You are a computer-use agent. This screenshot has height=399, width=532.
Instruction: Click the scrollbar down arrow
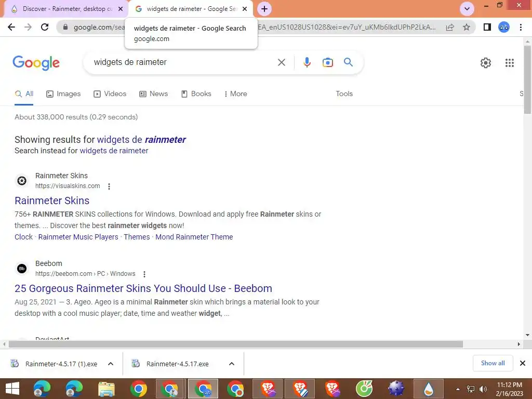coord(528,335)
